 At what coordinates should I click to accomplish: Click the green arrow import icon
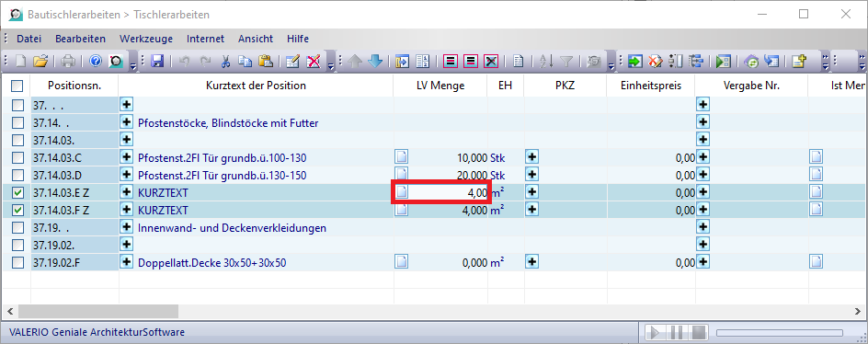pos(635,62)
